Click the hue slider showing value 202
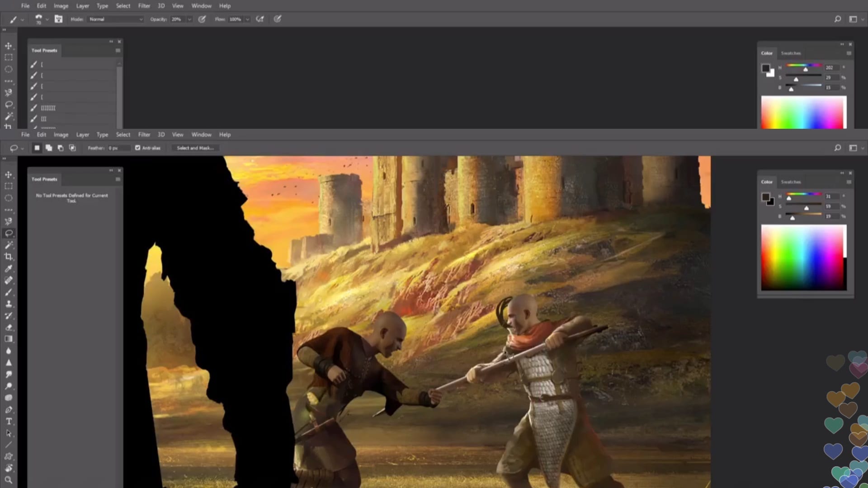This screenshot has height=488, width=868. click(x=804, y=67)
